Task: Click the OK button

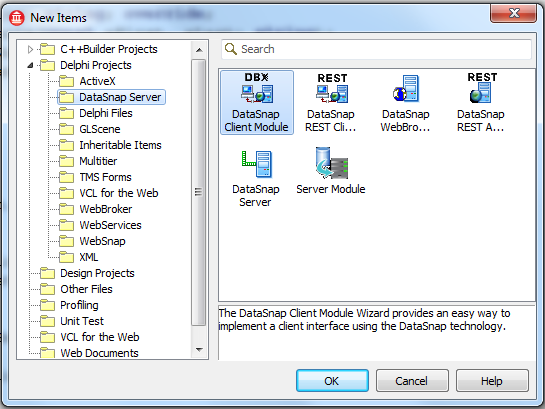Action: [332, 381]
